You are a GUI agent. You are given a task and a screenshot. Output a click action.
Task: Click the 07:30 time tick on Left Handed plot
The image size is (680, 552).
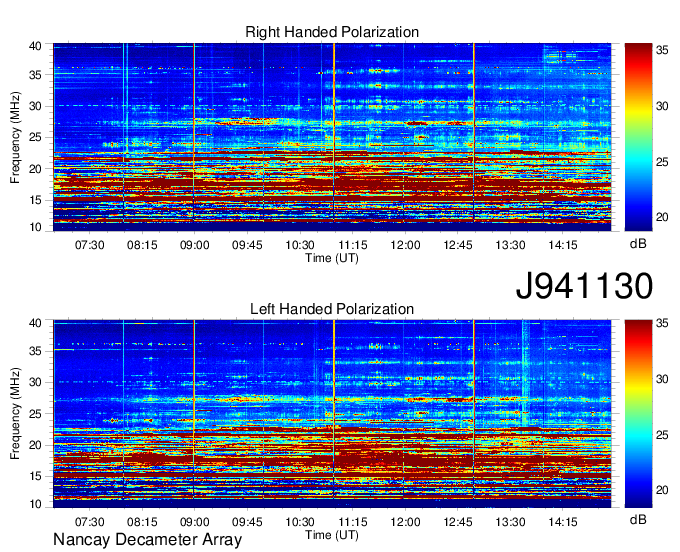point(89,522)
